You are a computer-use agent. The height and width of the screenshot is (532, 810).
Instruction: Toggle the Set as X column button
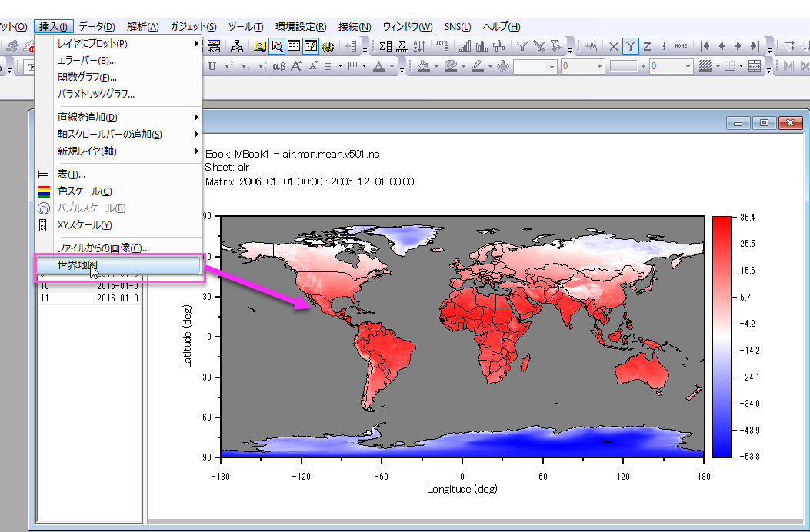pyautogui.click(x=613, y=46)
